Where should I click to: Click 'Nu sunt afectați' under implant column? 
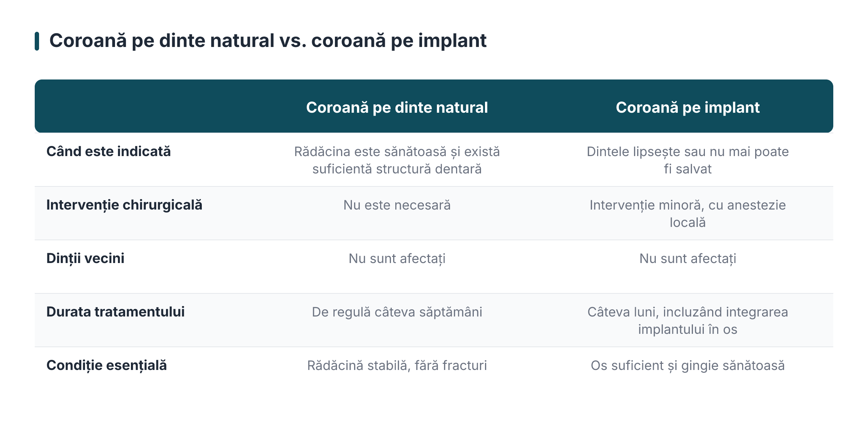coord(688,259)
